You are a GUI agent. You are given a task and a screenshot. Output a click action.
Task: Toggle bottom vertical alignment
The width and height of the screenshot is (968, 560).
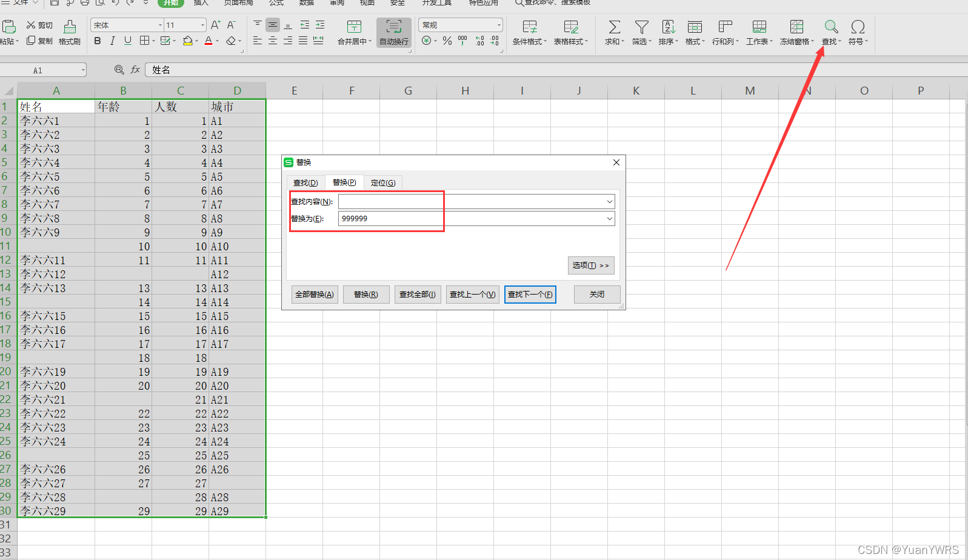click(288, 25)
